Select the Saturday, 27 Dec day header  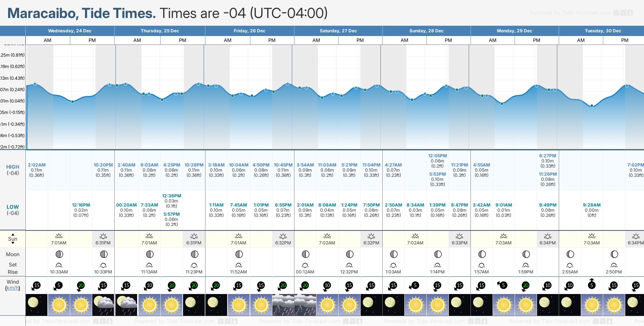click(x=338, y=31)
